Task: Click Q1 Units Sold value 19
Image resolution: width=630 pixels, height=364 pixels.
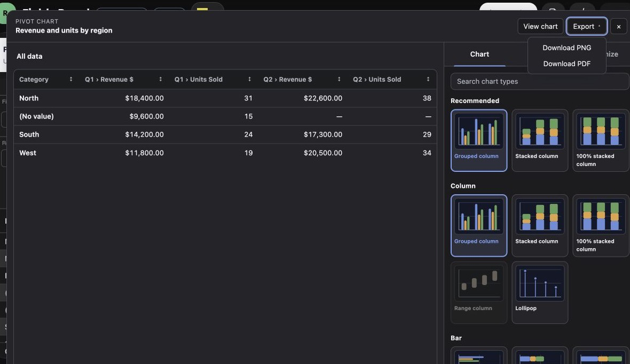Action: click(249, 153)
